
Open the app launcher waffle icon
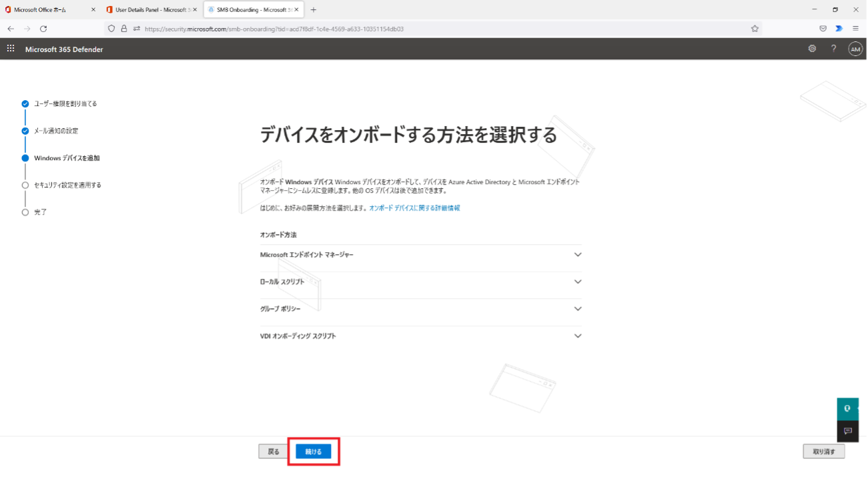(x=11, y=49)
